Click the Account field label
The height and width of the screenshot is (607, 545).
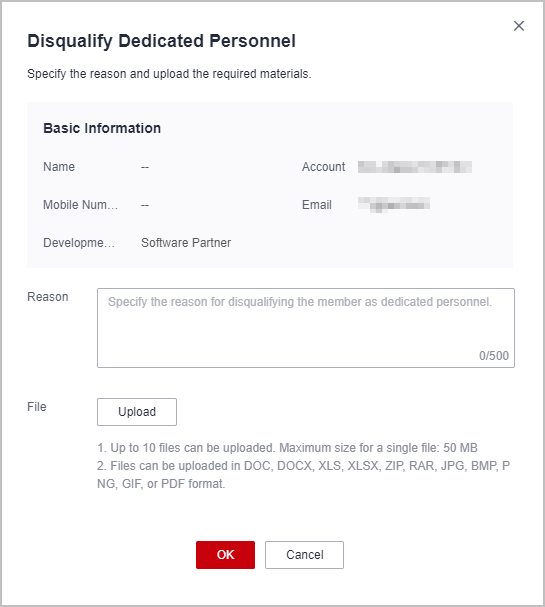(323, 167)
